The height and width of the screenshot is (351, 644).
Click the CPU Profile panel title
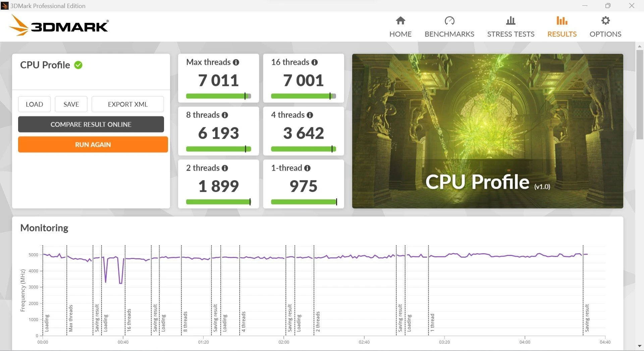coord(45,65)
